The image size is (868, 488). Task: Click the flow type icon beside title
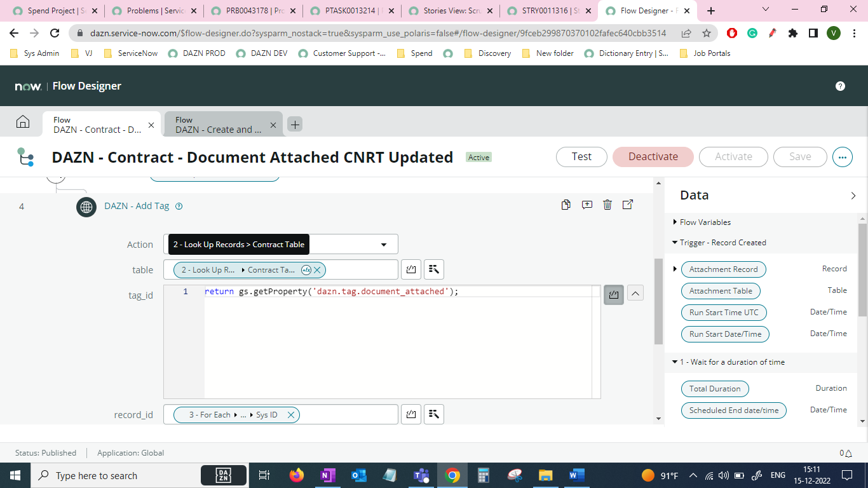click(x=25, y=156)
